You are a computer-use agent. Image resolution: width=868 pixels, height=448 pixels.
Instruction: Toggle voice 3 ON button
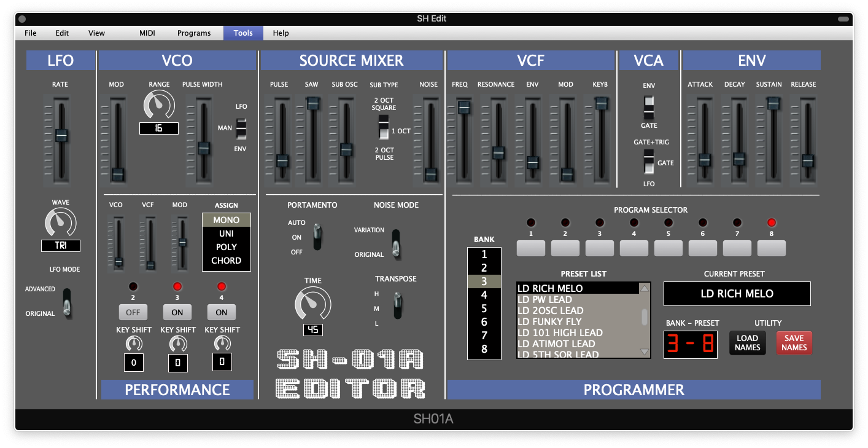point(177,312)
